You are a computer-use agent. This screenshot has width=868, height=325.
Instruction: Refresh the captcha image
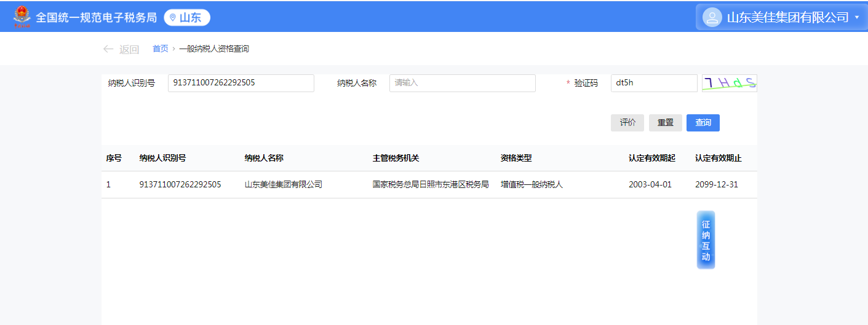pyautogui.click(x=729, y=83)
